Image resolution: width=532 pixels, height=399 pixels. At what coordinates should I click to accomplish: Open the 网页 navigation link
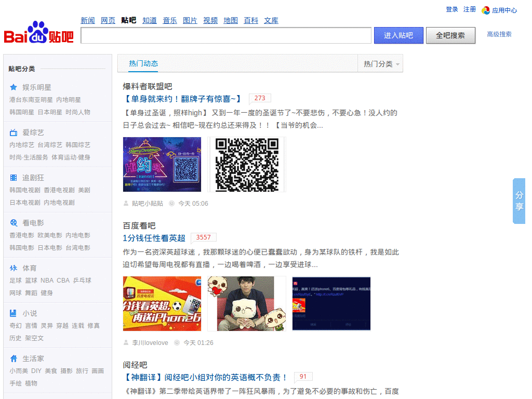tap(108, 20)
